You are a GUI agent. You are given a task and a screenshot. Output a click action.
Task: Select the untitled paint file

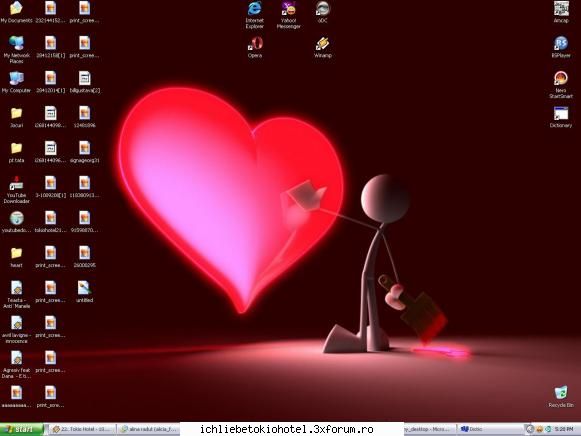(x=84, y=292)
